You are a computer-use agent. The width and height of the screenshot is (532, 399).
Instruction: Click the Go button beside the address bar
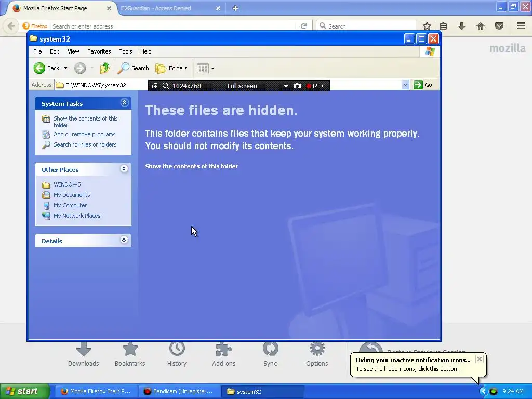click(x=423, y=85)
